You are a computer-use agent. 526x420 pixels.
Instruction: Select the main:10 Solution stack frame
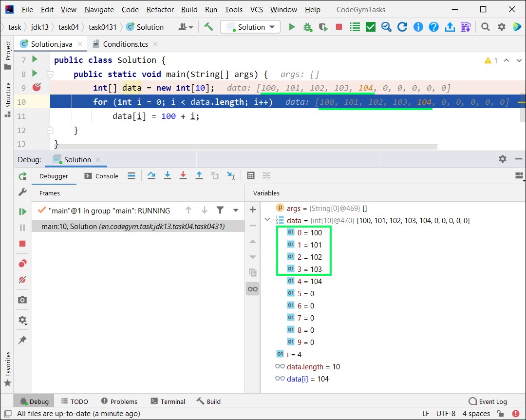(x=138, y=226)
